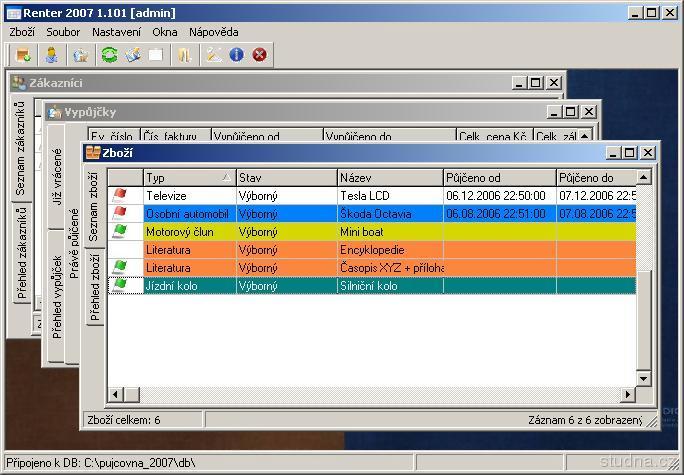Image resolution: width=684 pixels, height=475 pixels.
Task: Open the Nápověda menu
Action: 213,32
